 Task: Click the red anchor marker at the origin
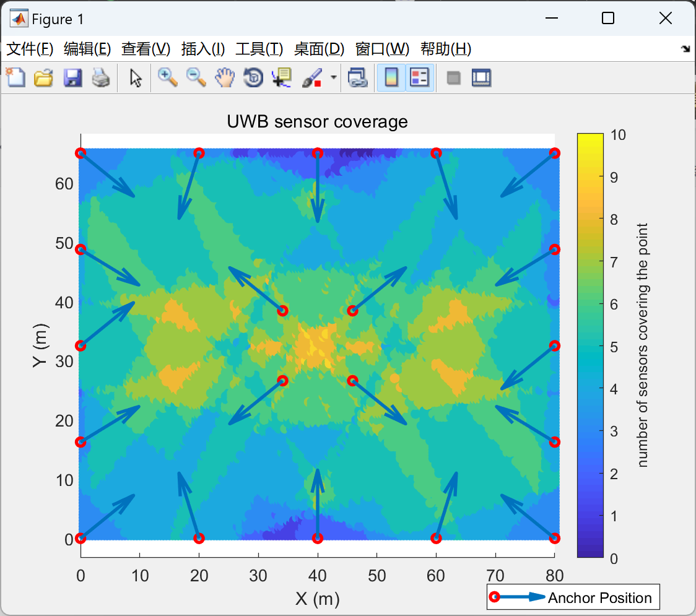coord(80,538)
